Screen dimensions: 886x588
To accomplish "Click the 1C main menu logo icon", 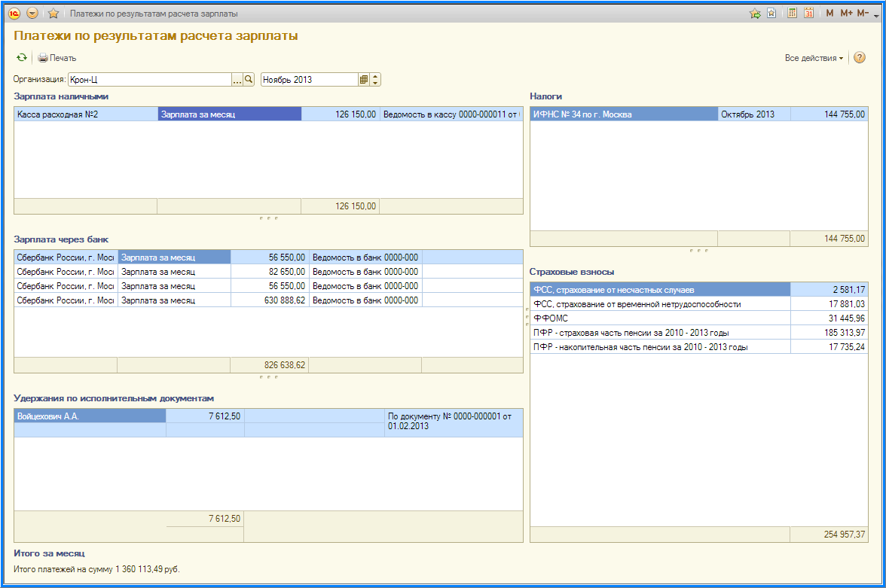I will [x=14, y=13].
